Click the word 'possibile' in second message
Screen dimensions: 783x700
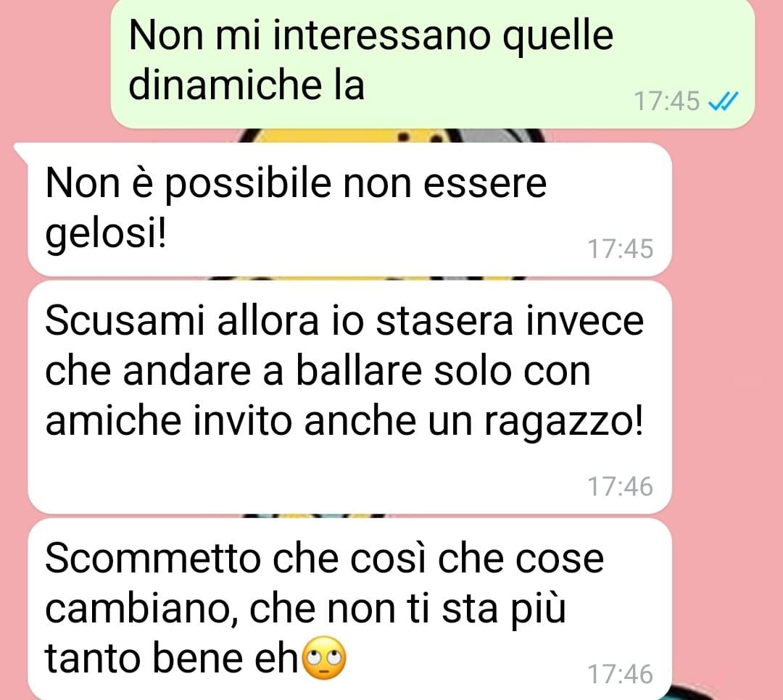tap(248, 184)
